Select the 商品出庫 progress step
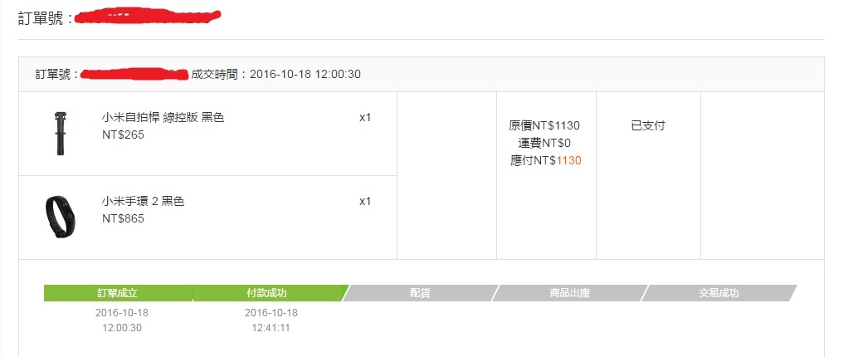Screen dimensions: 868x357 tap(569, 293)
